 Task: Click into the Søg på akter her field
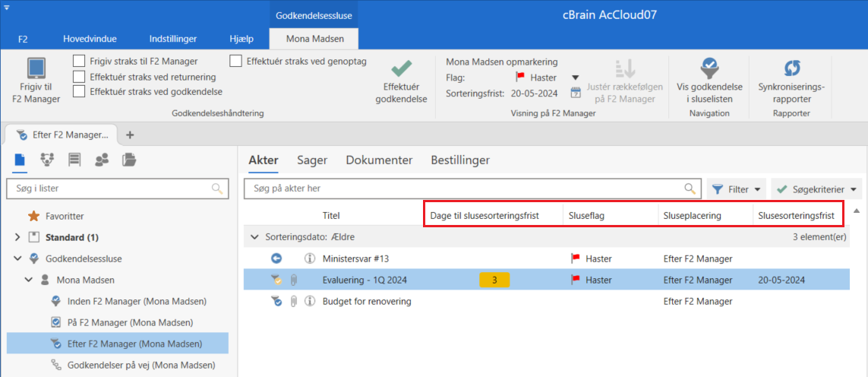(463, 188)
